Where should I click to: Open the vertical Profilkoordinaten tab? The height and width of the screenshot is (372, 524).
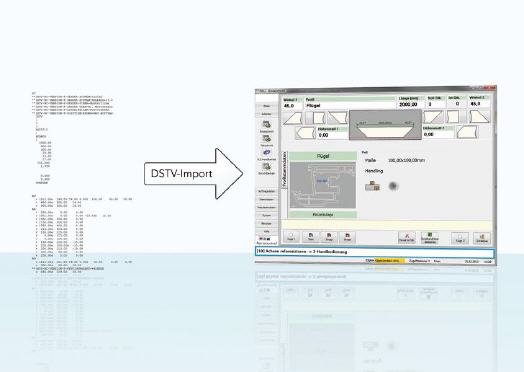point(284,170)
